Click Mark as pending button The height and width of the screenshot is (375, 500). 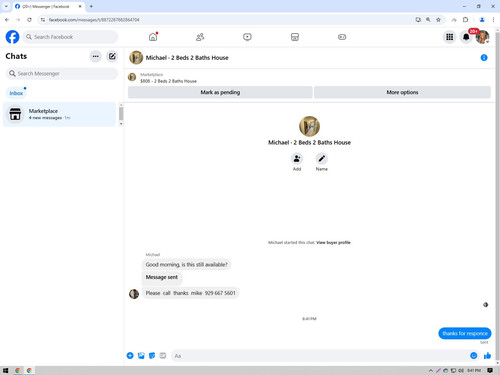(x=220, y=92)
